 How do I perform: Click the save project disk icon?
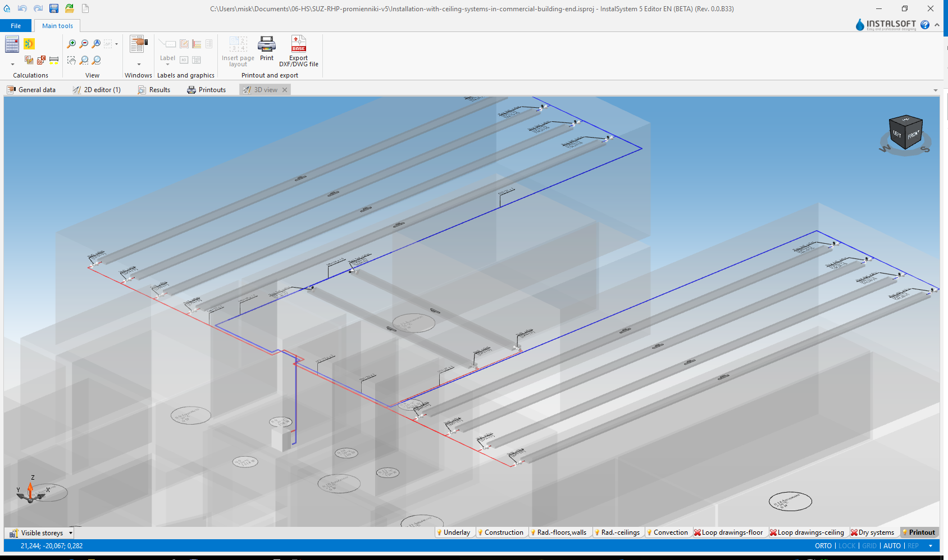[54, 8]
